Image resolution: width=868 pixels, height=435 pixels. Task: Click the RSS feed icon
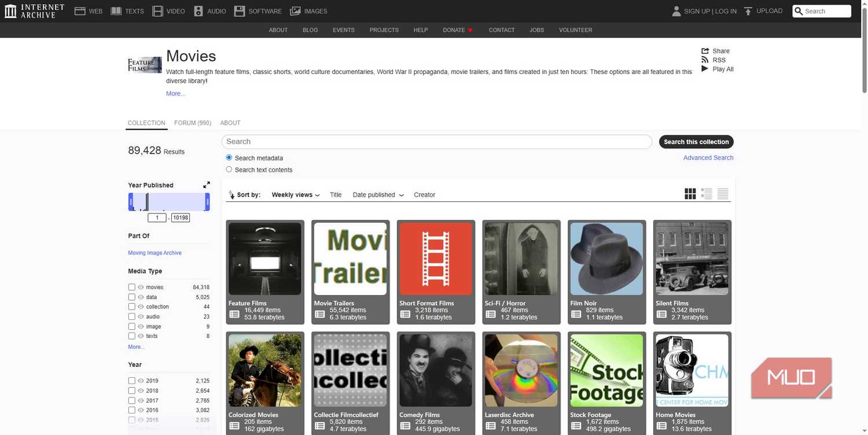coord(705,60)
